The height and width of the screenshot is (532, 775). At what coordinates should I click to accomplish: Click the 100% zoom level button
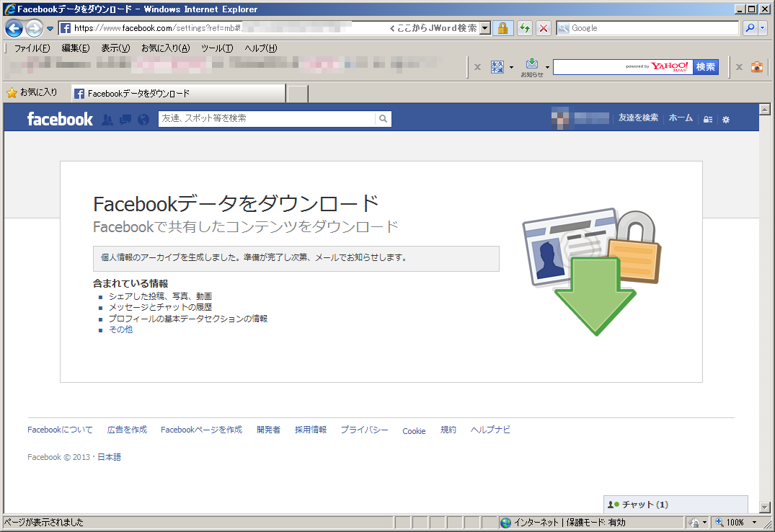(x=730, y=522)
